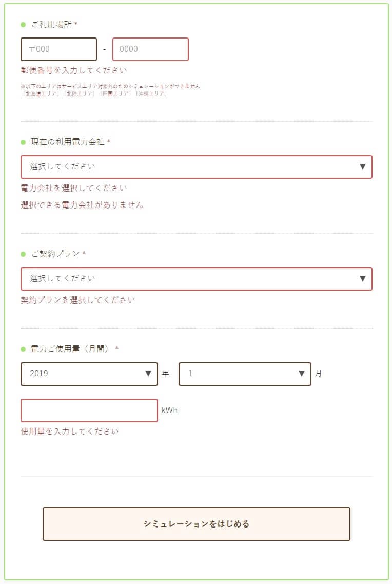Click the green bullet beside ご契約プラン

23,254
